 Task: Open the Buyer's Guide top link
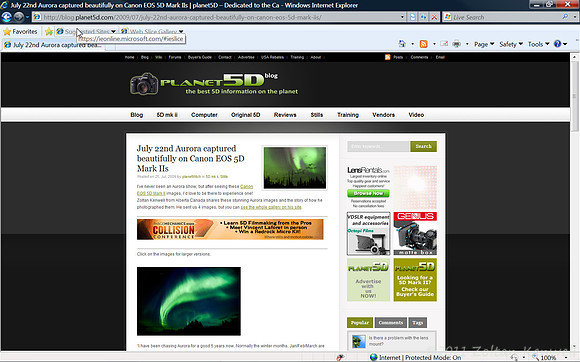pyautogui.click(x=200, y=57)
